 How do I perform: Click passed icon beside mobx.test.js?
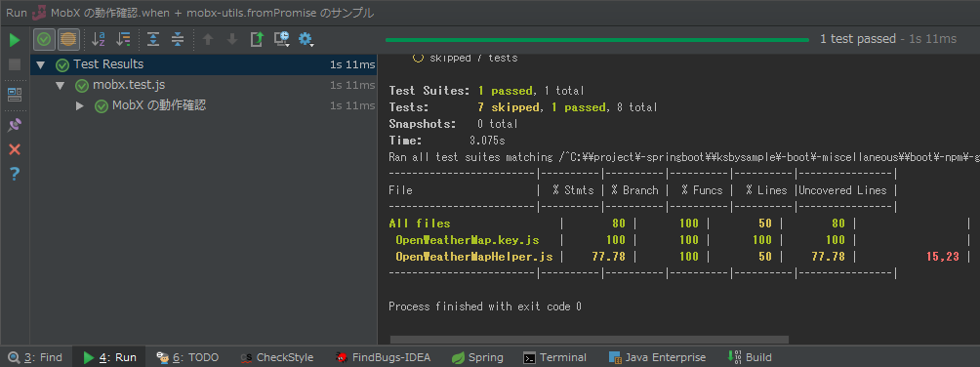point(82,86)
